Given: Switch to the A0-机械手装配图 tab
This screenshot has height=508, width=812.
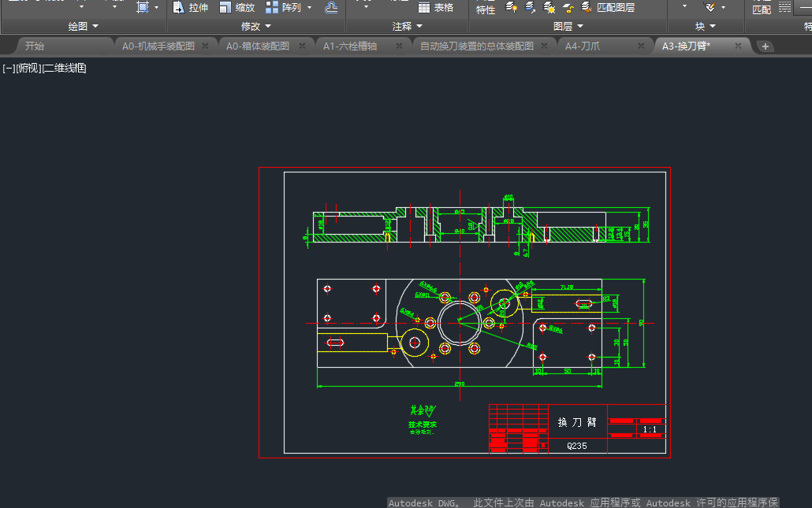Looking at the screenshot, I should coord(158,46).
